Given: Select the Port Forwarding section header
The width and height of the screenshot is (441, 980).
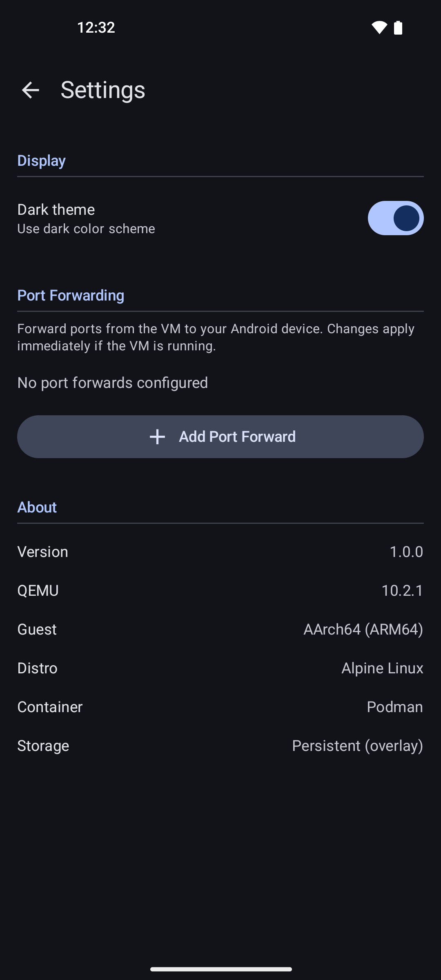Looking at the screenshot, I should 71,295.
